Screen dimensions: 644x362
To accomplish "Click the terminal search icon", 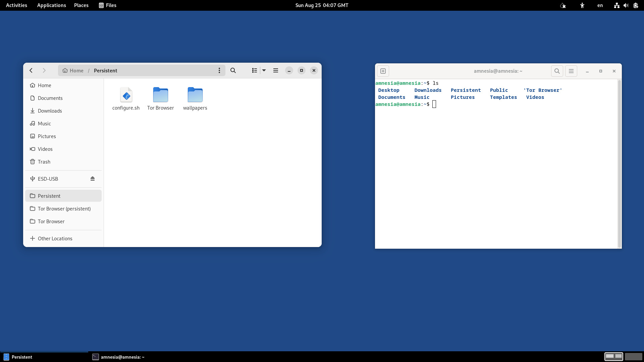I will point(557,71).
